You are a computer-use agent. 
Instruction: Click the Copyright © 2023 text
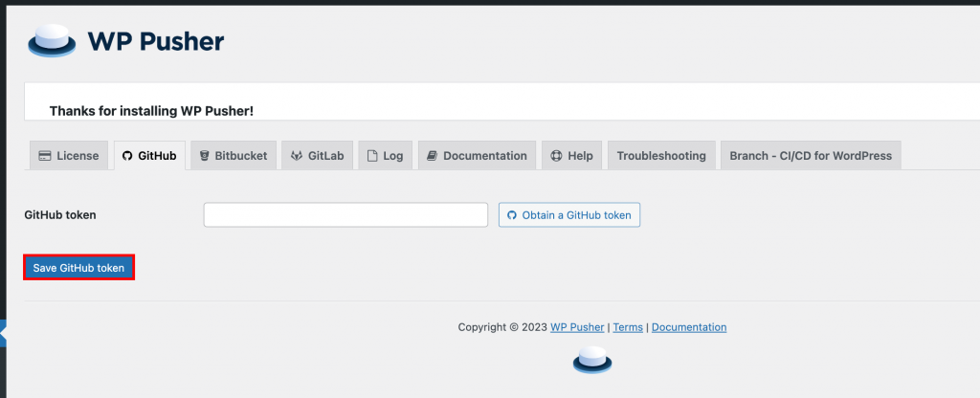[x=502, y=327]
